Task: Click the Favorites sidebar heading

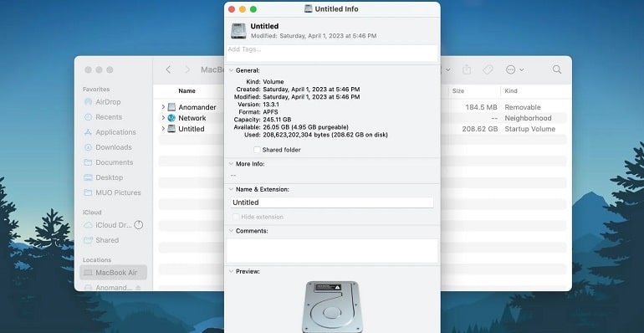Action: (96, 90)
